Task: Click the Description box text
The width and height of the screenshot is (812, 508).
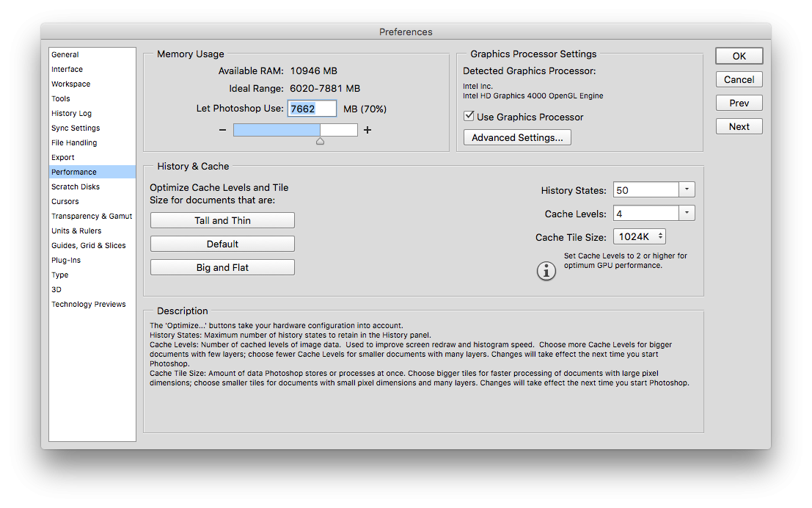Action: pos(420,354)
